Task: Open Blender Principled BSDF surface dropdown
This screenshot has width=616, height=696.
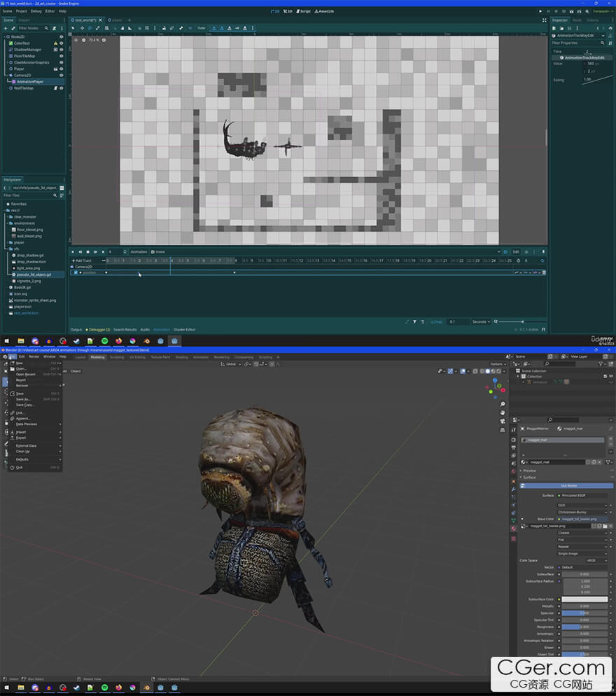Action: 582,495
